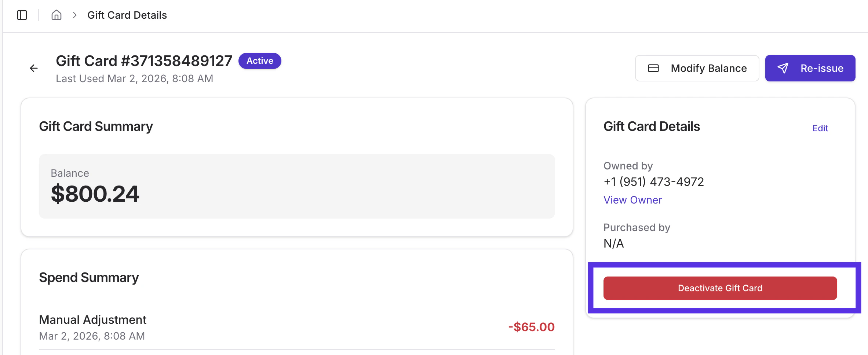This screenshot has width=868, height=355.
Task: Click the Gift Card #371358489127 heading
Action: (144, 61)
